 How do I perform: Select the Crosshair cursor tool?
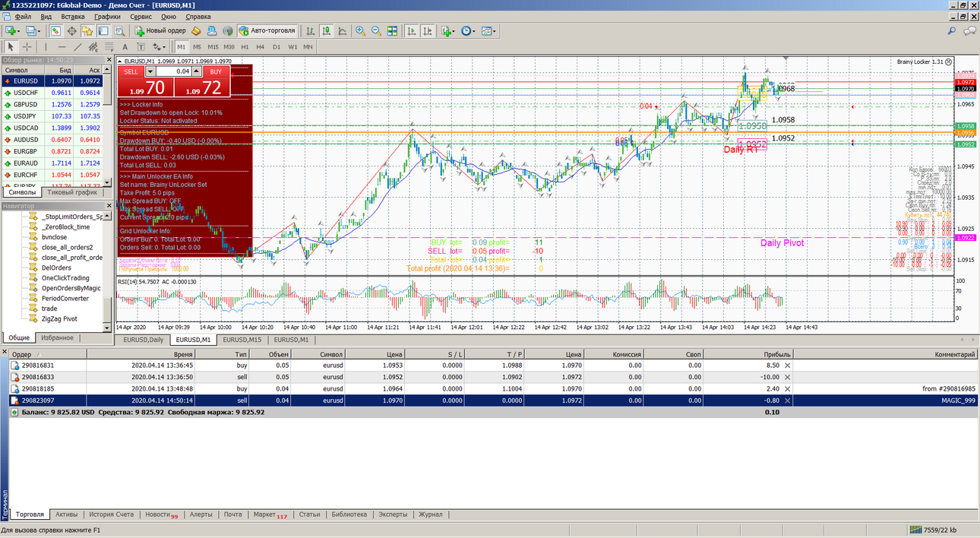[x=27, y=47]
